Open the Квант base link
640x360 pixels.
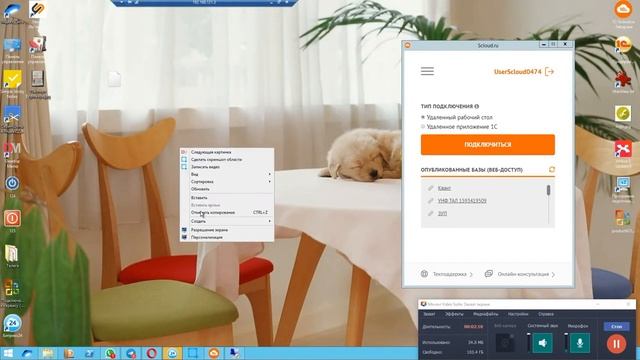click(x=444, y=188)
